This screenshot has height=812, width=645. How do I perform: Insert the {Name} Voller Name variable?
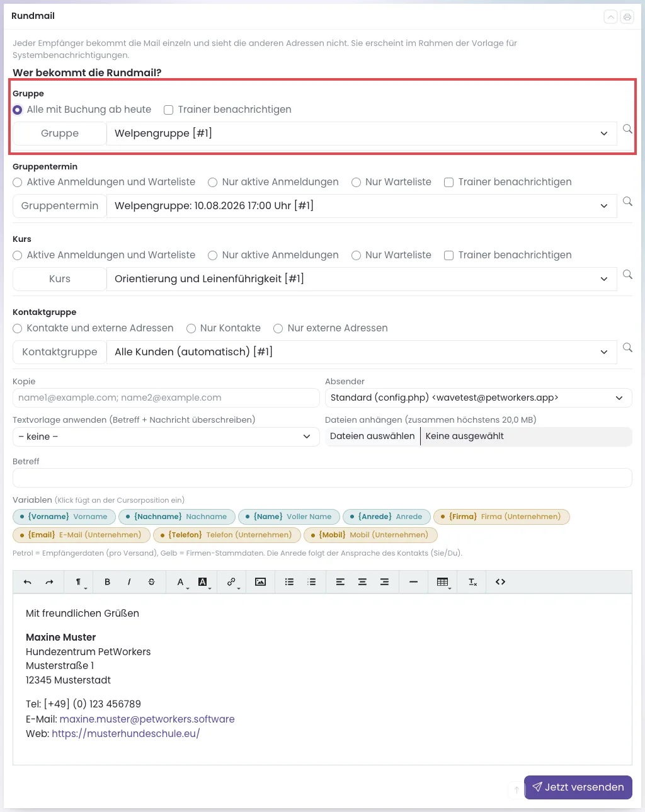pyautogui.click(x=289, y=517)
